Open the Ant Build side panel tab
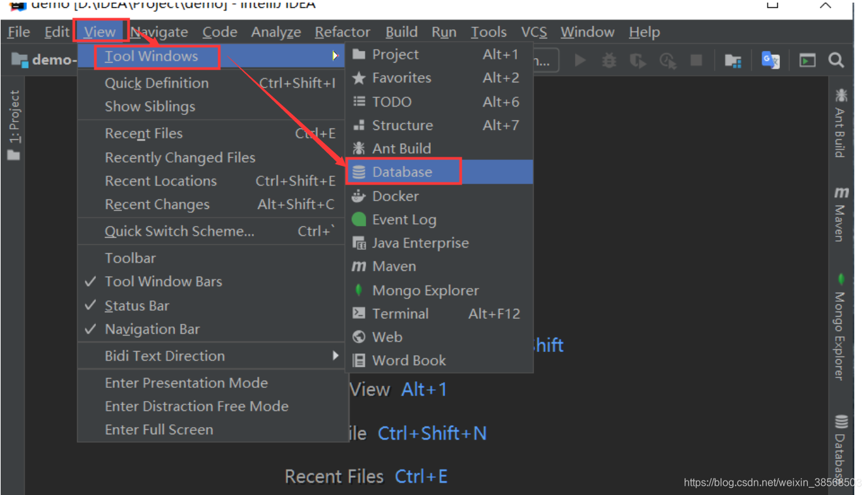 click(841, 123)
